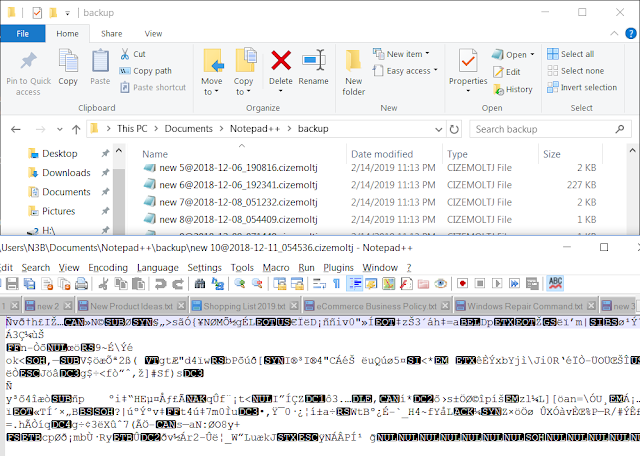Click the Find binoculars toolbar icon
The image size is (640, 456).
click(x=200, y=284)
